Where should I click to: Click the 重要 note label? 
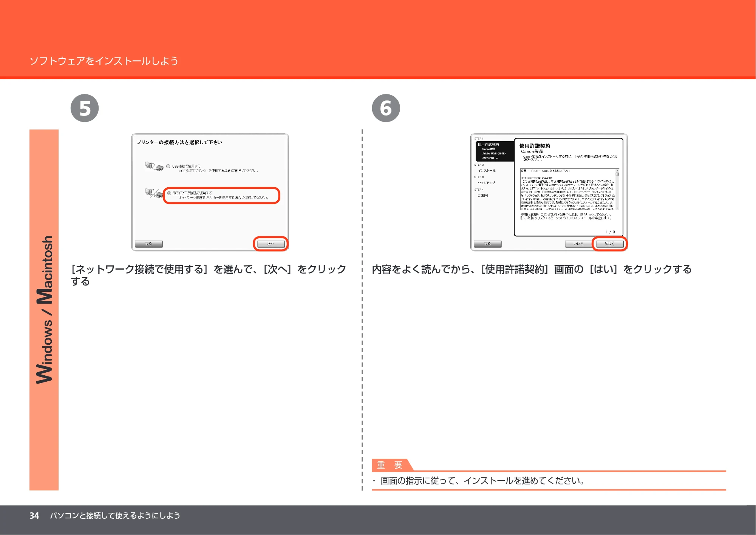[390, 465]
